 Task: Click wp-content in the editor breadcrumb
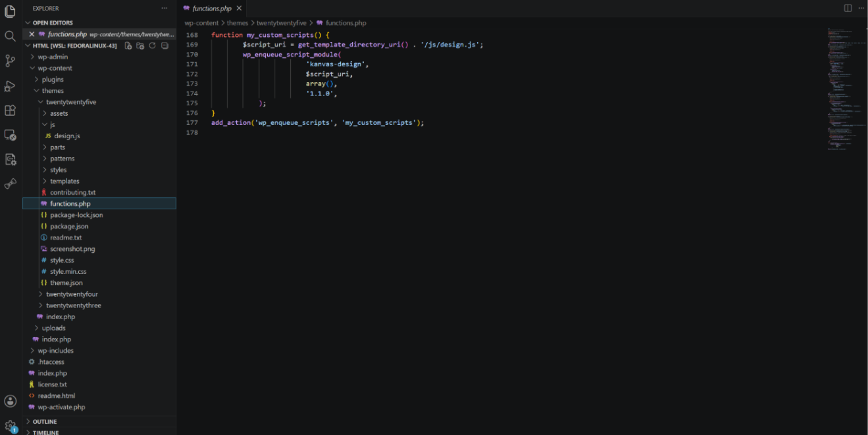201,23
